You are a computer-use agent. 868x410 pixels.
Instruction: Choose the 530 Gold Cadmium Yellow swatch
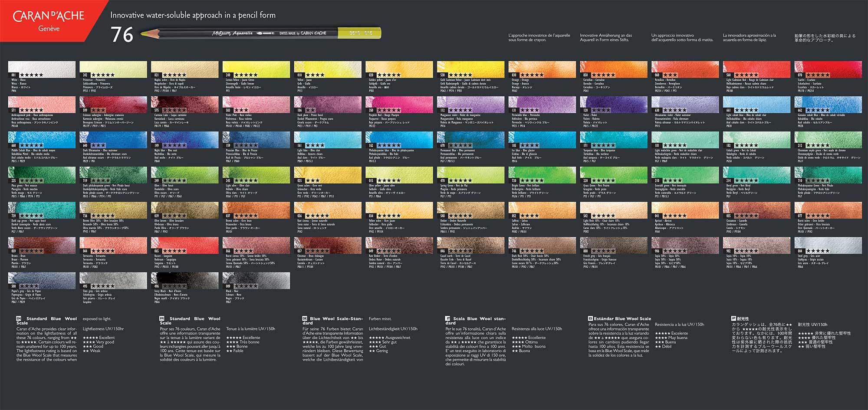471,69
